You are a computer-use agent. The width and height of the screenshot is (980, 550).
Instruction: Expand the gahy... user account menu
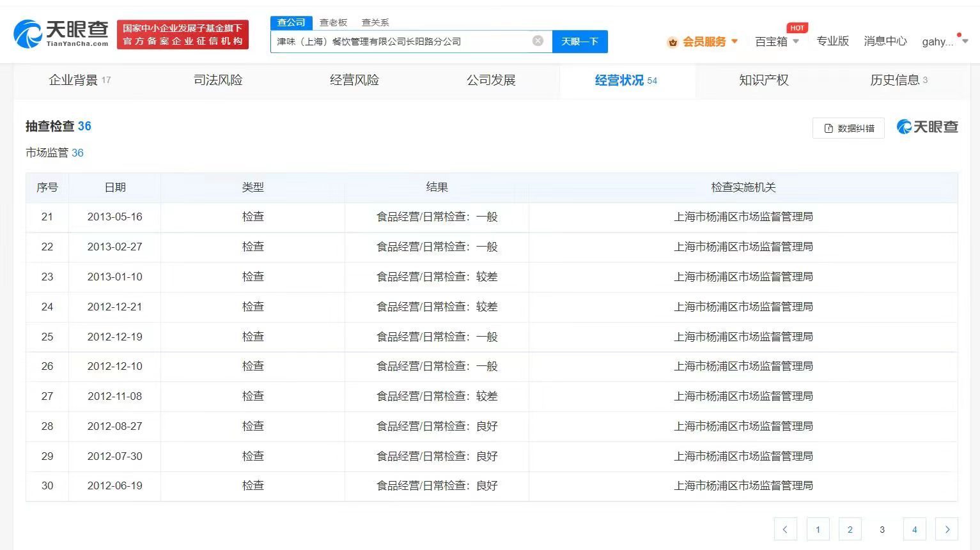click(945, 42)
